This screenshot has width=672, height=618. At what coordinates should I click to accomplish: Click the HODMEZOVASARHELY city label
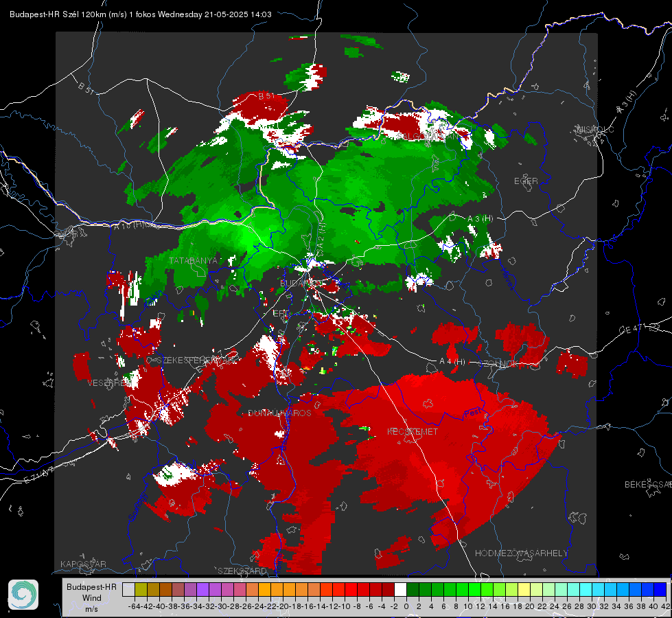pos(522,553)
